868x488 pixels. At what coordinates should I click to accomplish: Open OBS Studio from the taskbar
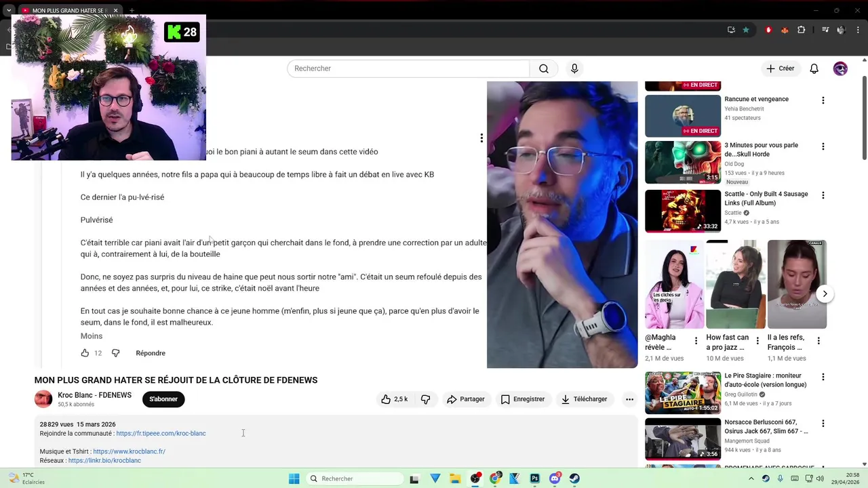click(475, 479)
